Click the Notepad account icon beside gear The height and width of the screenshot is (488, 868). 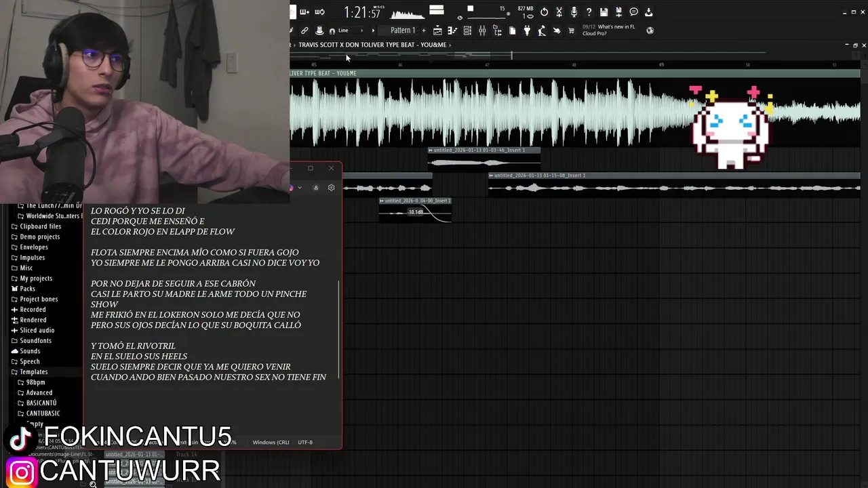[x=315, y=188]
